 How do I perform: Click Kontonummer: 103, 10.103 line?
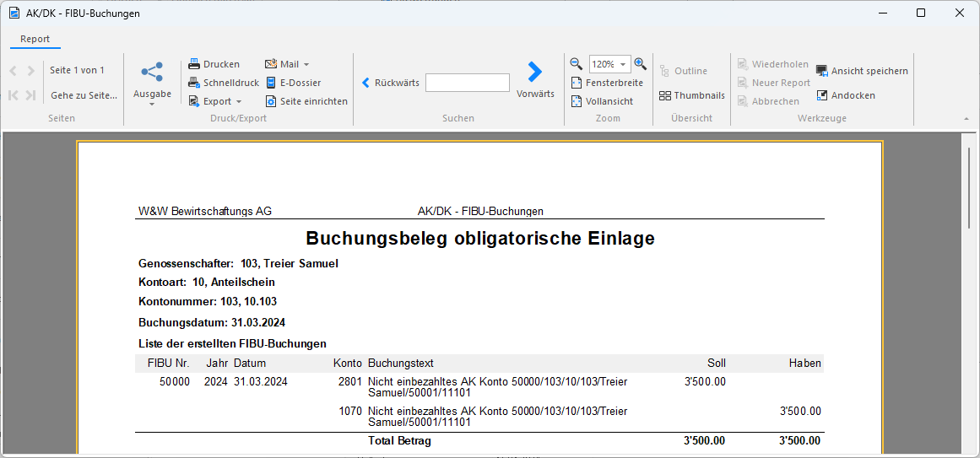point(208,302)
